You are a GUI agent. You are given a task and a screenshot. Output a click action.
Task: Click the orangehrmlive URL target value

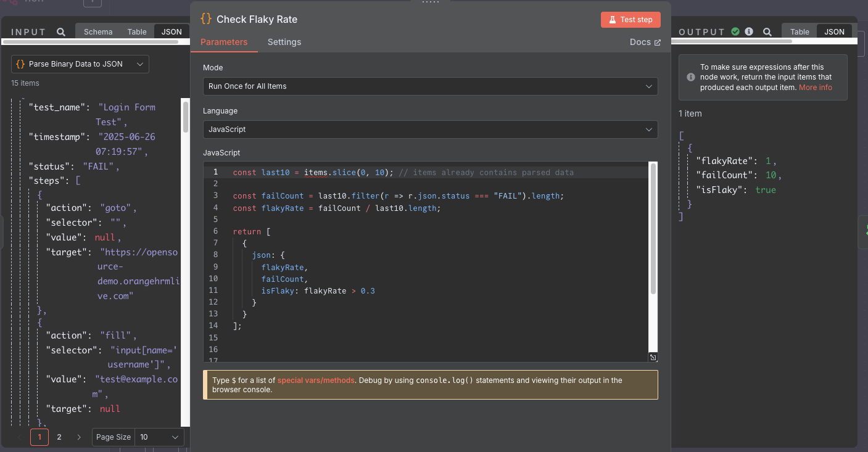pyautogui.click(x=139, y=274)
